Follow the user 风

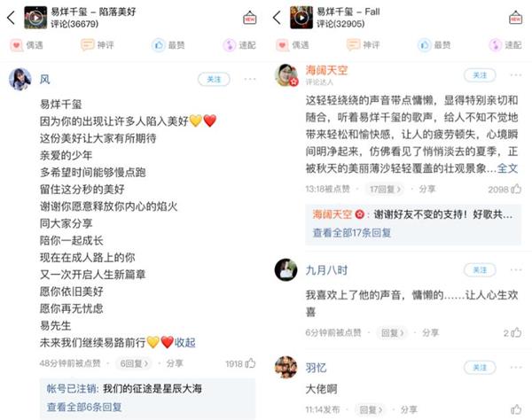point(214,80)
